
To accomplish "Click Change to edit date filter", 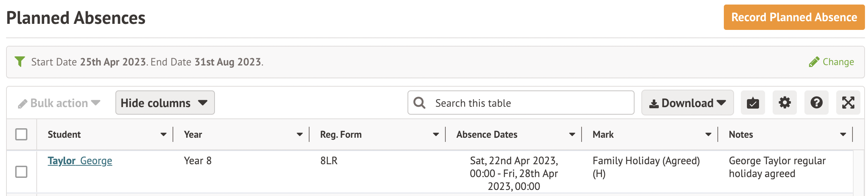I will click(838, 62).
